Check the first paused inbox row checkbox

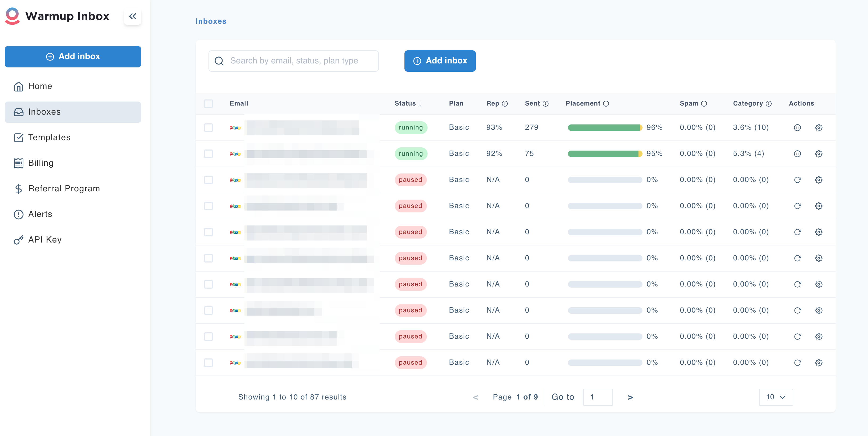pyautogui.click(x=208, y=180)
